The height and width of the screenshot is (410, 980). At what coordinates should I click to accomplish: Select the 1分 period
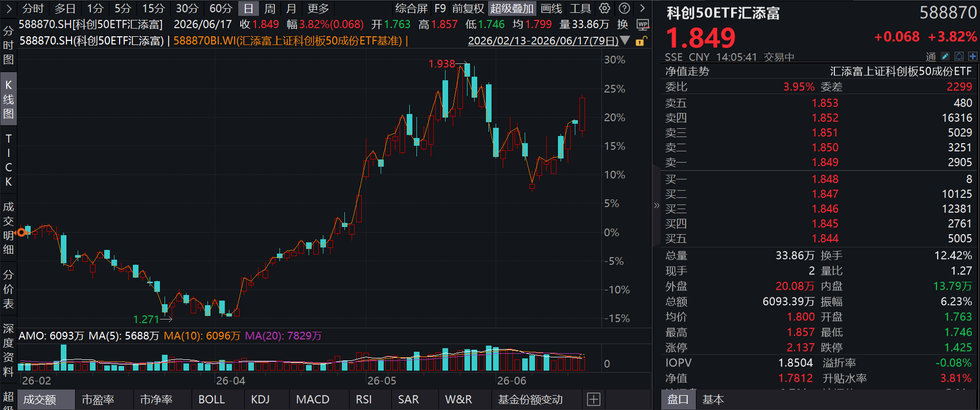coord(95,9)
